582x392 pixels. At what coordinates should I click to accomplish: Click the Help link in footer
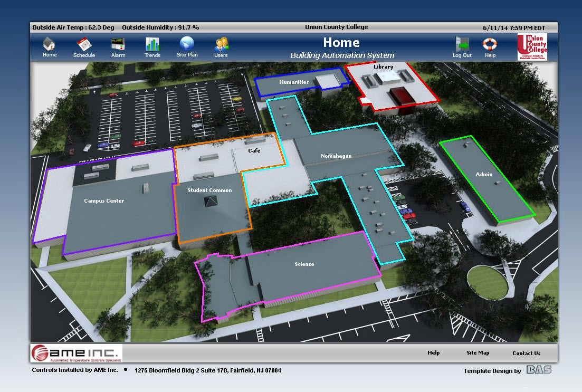[433, 353]
